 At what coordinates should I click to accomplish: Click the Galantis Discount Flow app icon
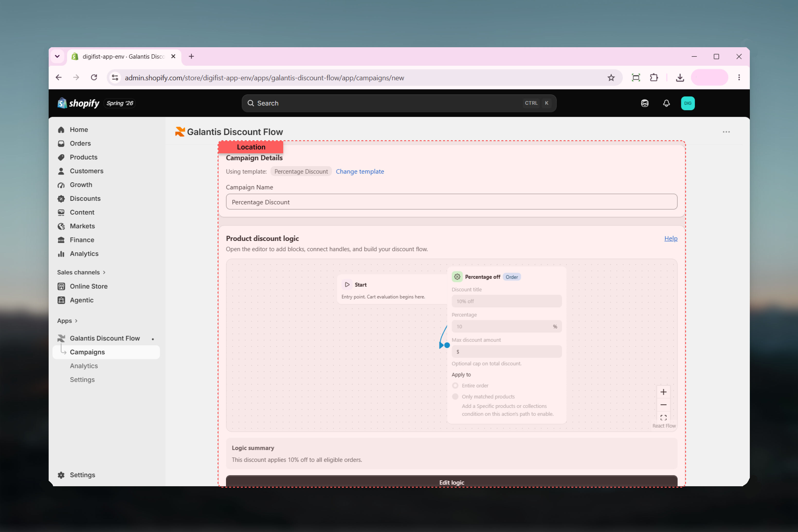pos(61,338)
